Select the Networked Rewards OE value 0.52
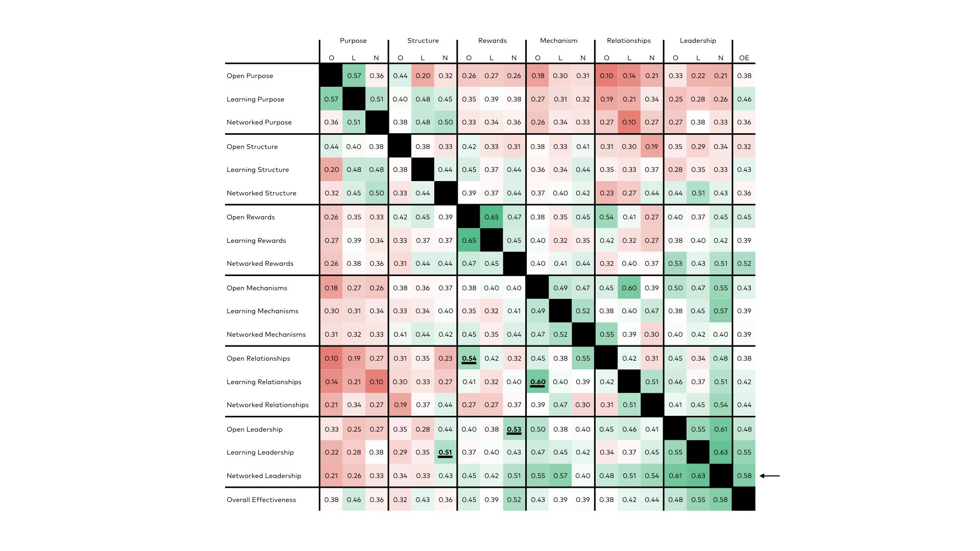The height and width of the screenshot is (551, 980). pyautogui.click(x=747, y=264)
